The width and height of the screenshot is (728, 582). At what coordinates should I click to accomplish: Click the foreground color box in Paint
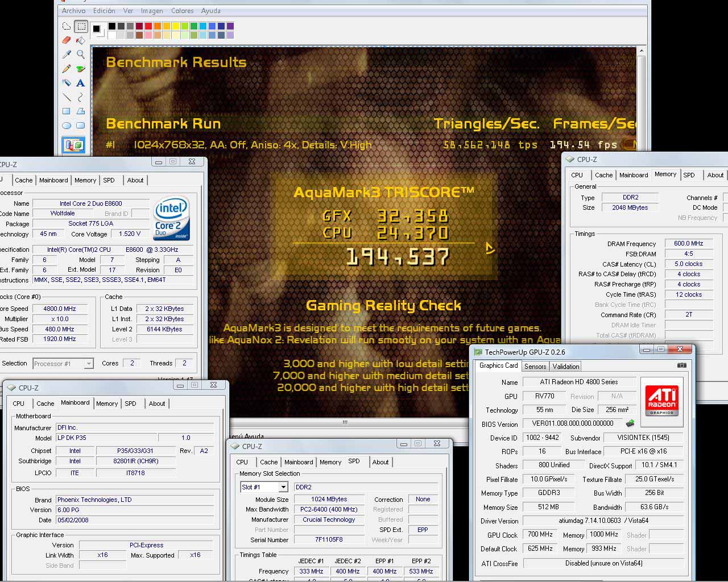(x=97, y=28)
